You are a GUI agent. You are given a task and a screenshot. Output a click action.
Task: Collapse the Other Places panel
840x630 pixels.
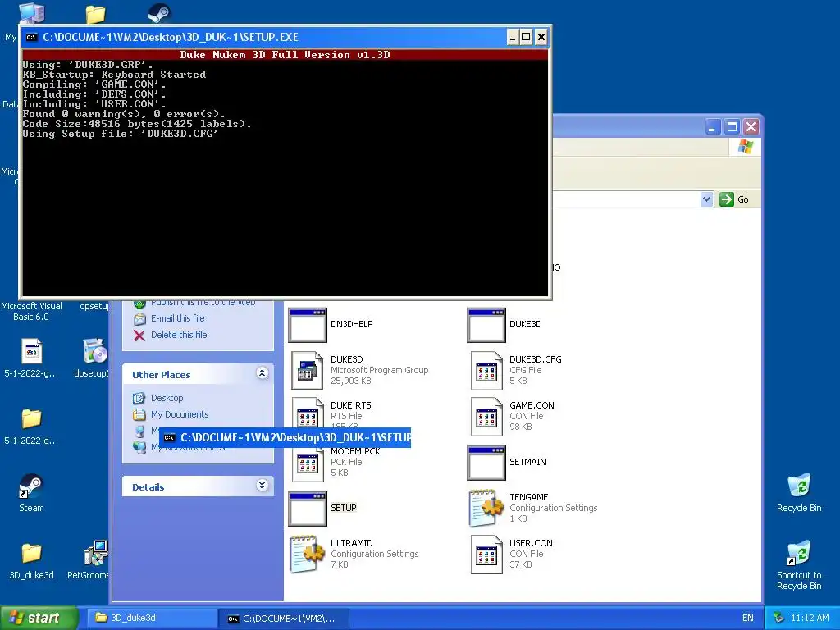coord(262,373)
